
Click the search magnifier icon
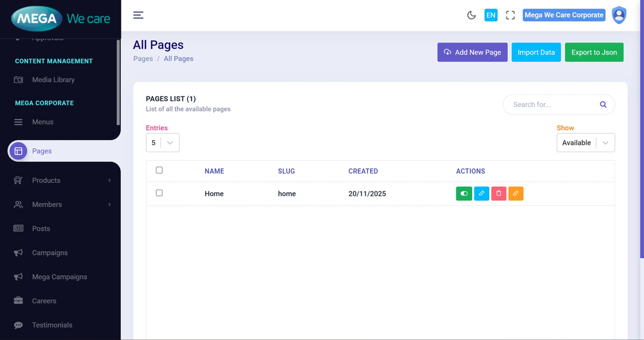603,105
